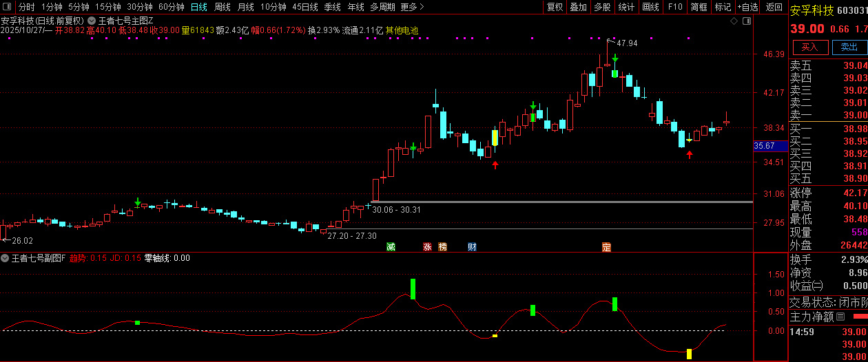The height and width of the screenshot is (362, 868).
Task: Click the 交易状态 trading status row
Action: pos(828,302)
